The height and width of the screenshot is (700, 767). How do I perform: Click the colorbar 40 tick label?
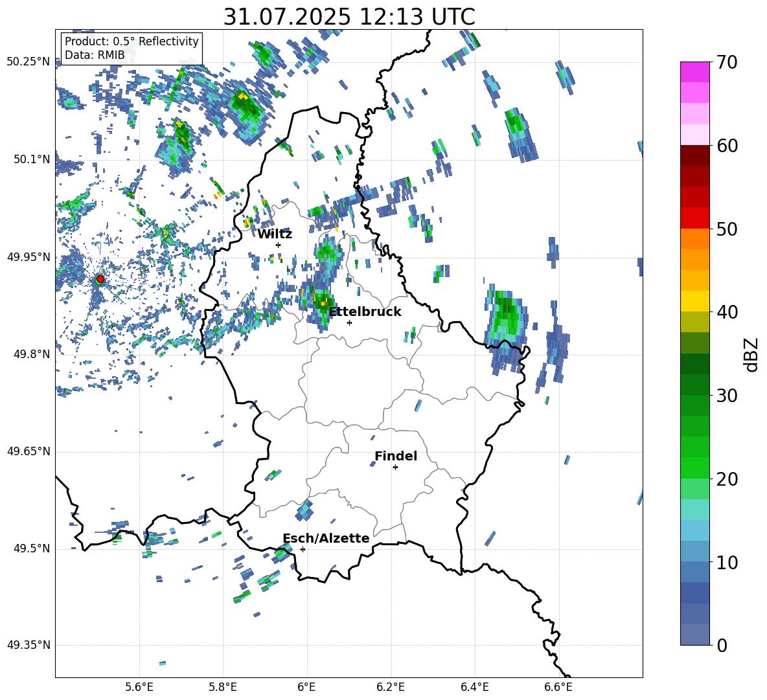[x=727, y=312]
